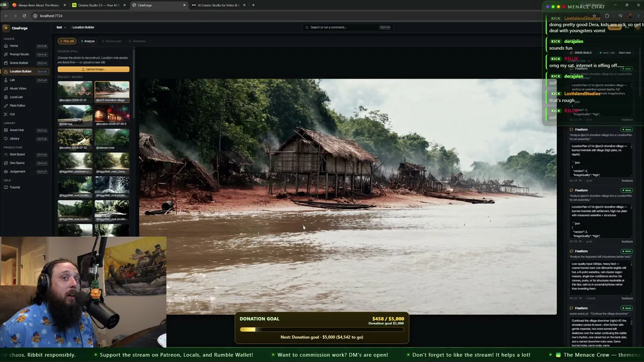Image resolution: width=644 pixels, height=362 pixels.
Task: Open the Library page
Action: click(25, 139)
